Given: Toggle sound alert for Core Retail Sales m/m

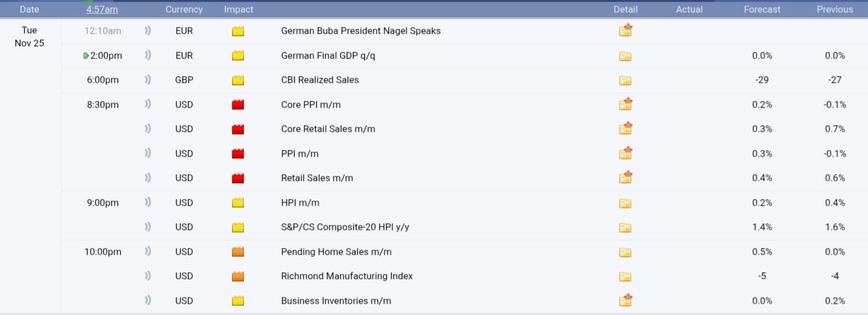Looking at the screenshot, I should (x=148, y=129).
